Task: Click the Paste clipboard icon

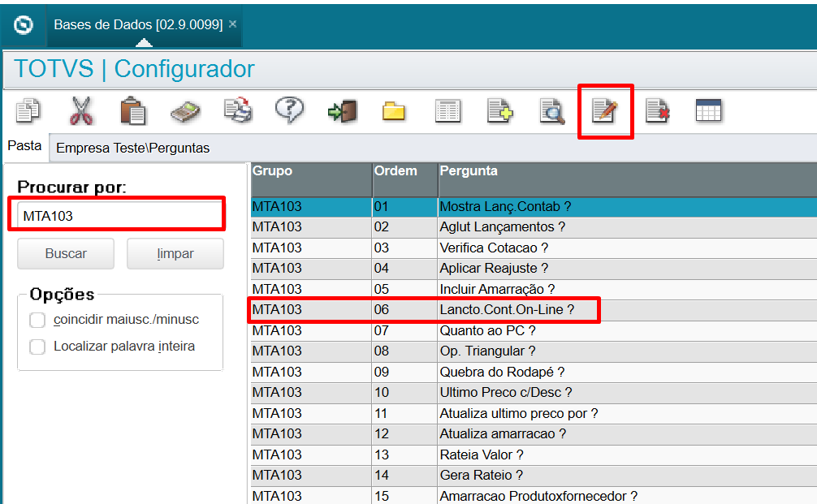Action: (x=133, y=111)
